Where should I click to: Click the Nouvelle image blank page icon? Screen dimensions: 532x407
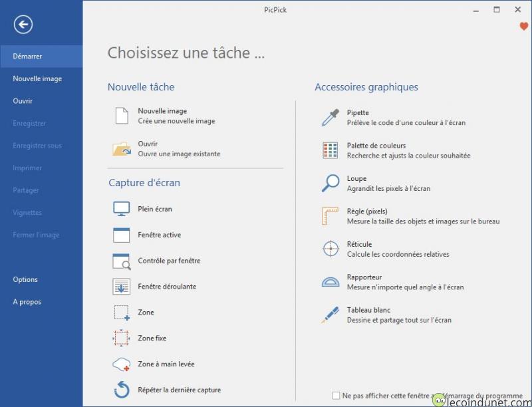[122, 116]
